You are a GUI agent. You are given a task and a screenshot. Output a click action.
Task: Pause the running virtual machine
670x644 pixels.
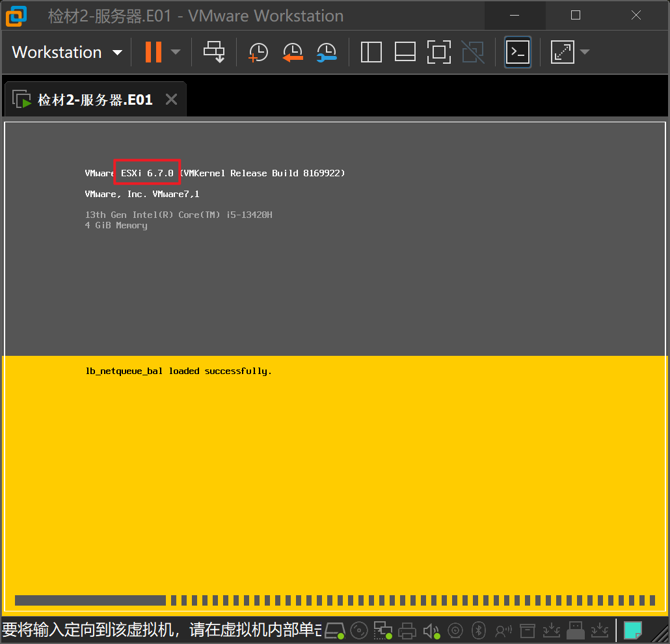[x=154, y=52]
